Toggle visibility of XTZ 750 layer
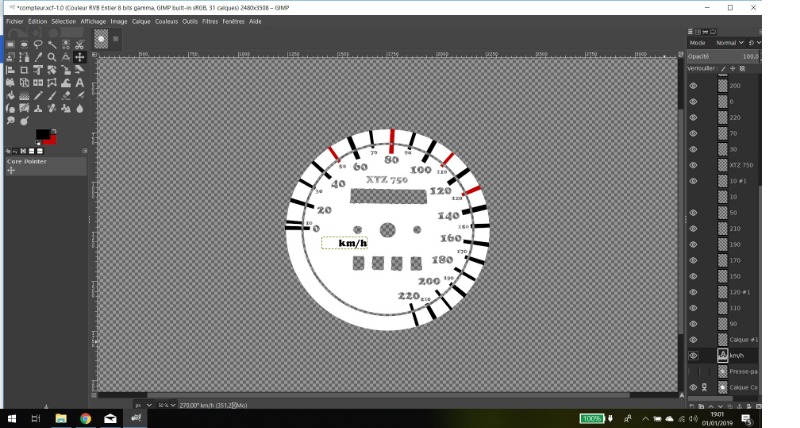Image resolution: width=800 pixels, height=428 pixels. (693, 165)
